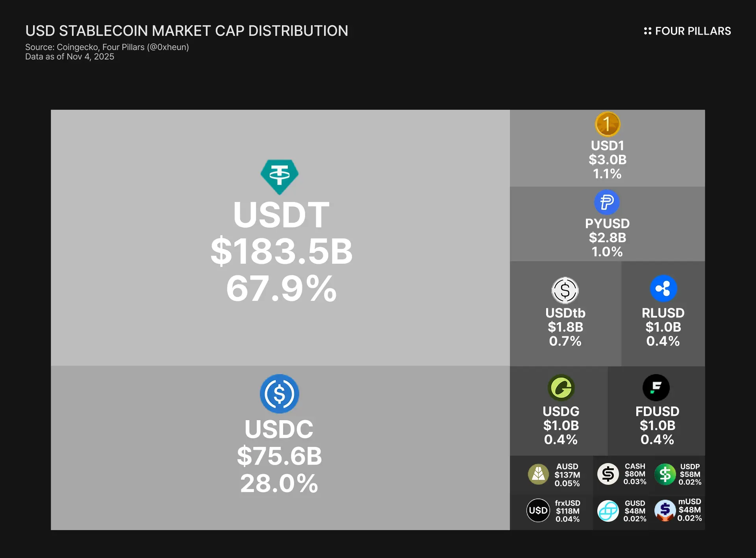Select the green USDP dollar icon
This screenshot has width=756, height=558.
coord(665,474)
